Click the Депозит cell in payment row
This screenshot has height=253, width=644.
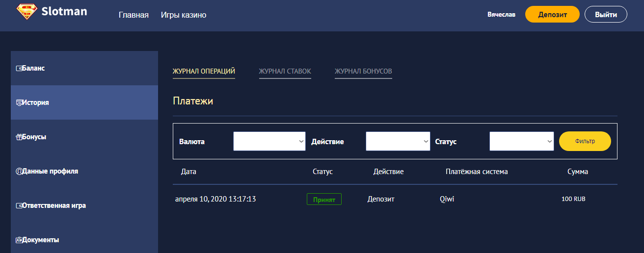[x=381, y=199]
